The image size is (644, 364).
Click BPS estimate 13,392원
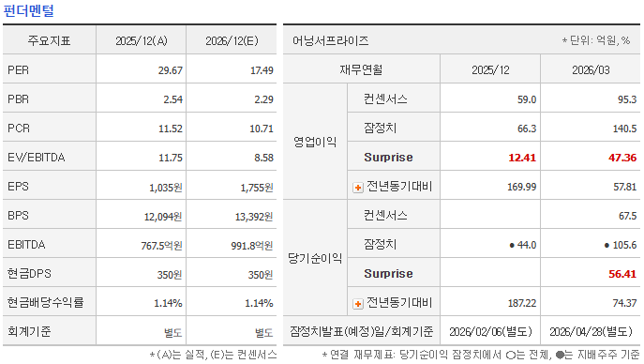tap(254, 217)
